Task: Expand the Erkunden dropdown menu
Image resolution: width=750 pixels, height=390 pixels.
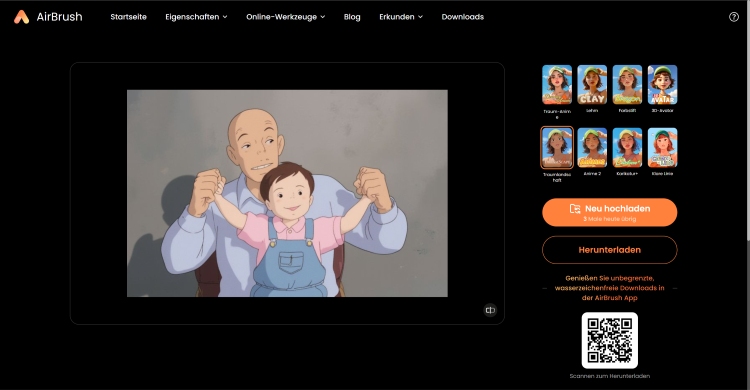Action: 401,17
